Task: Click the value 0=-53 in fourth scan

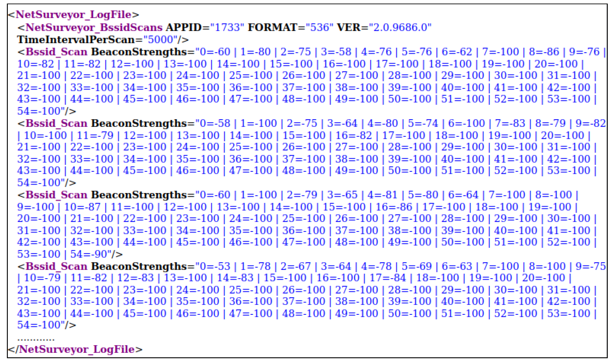Action: (215, 266)
